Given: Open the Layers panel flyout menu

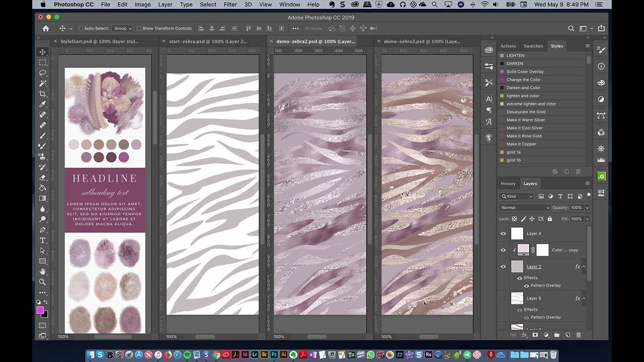Looking at the screenshot, I should tap(587, 184).
